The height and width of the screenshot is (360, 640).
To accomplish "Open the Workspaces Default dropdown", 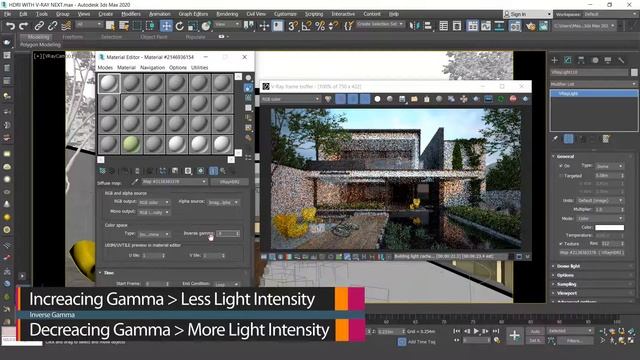I will pos(610,14).
